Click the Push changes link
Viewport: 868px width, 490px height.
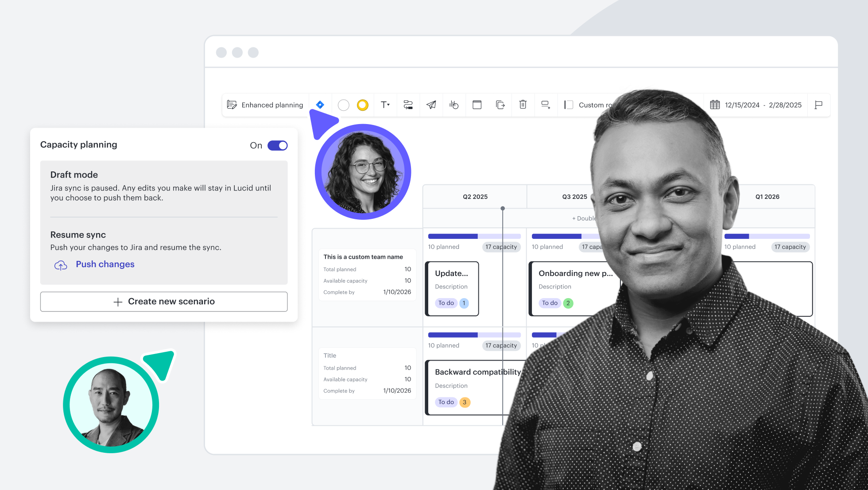(x=105, y=264)
